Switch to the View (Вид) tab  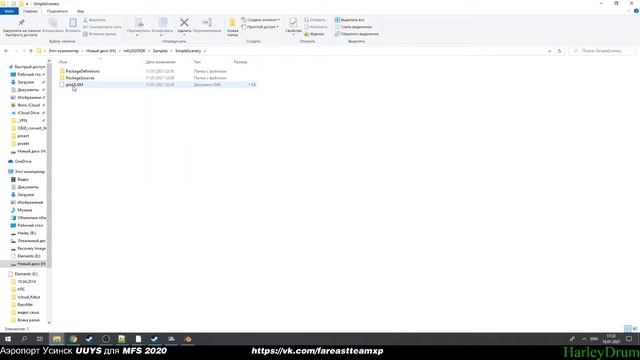coord(80,11)
